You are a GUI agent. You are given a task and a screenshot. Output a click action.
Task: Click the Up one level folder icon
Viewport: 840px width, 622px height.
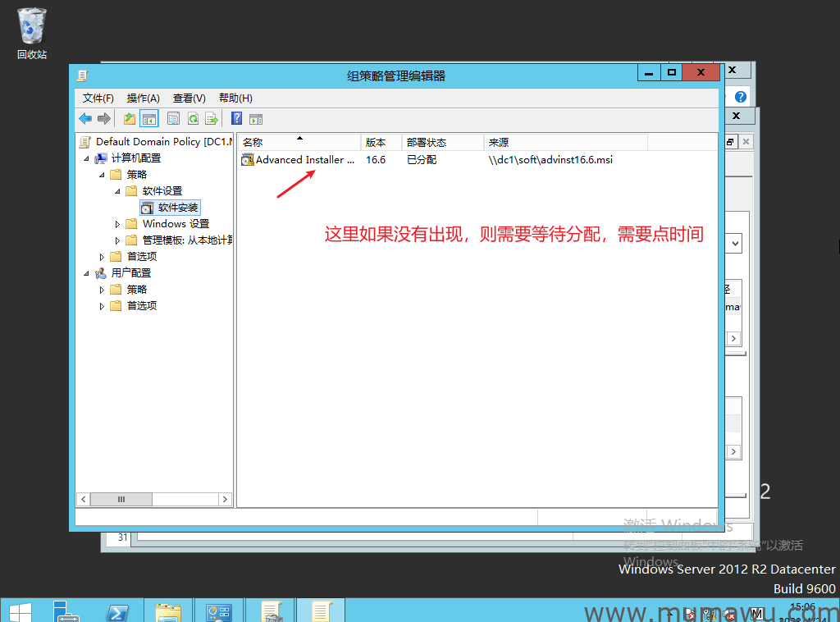130,119
